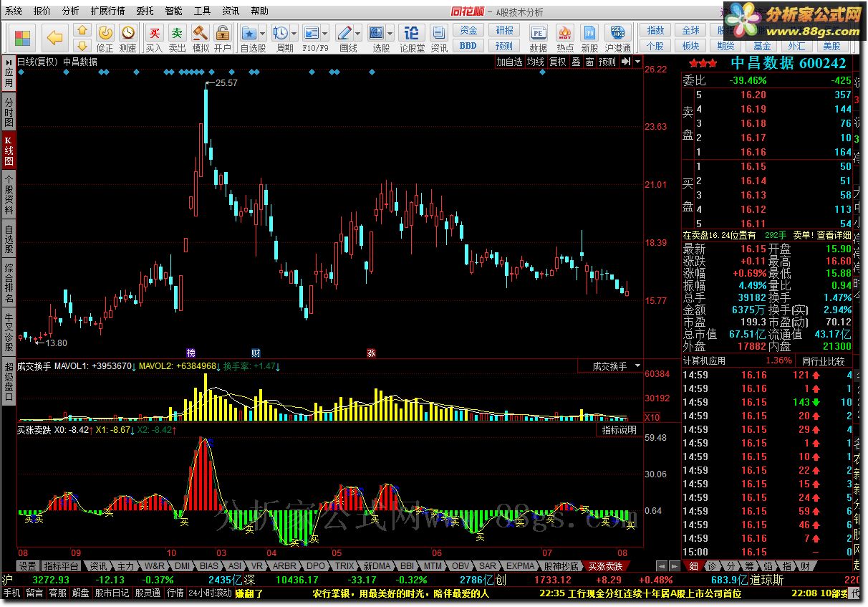
Task: Open the 画线 dropdown arrow
Action: [359, 34]
